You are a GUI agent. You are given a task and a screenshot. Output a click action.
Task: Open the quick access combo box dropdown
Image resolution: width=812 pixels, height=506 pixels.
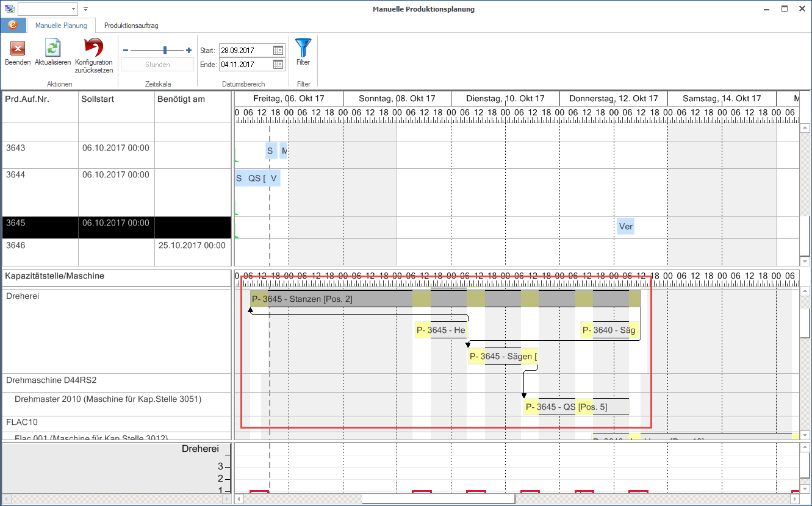[x=74, y=9]
